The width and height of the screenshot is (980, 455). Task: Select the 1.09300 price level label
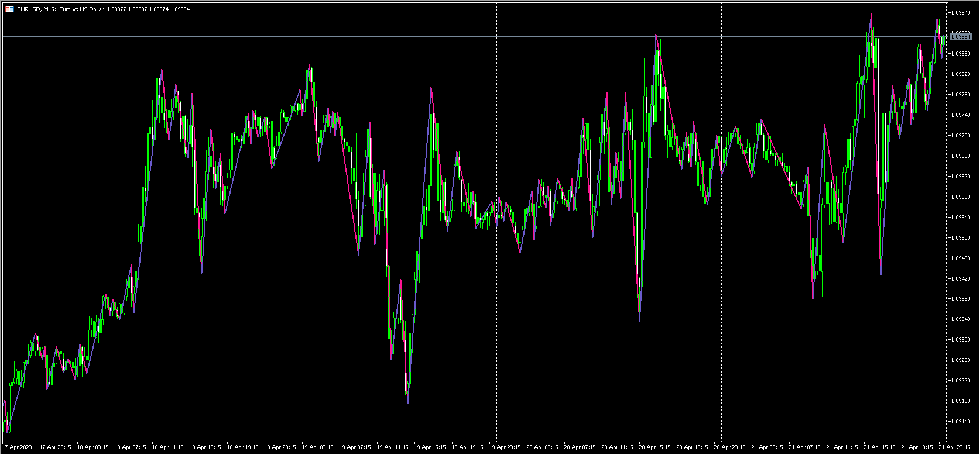tap(961, 340)
